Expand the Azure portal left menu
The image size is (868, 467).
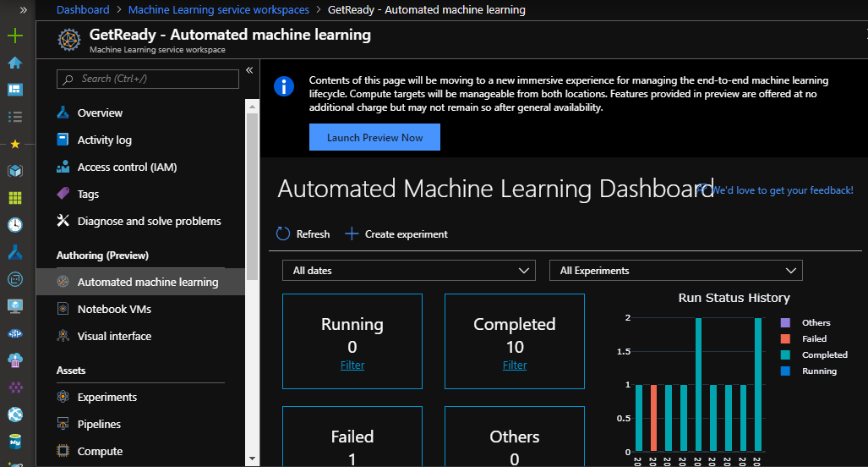24,10
